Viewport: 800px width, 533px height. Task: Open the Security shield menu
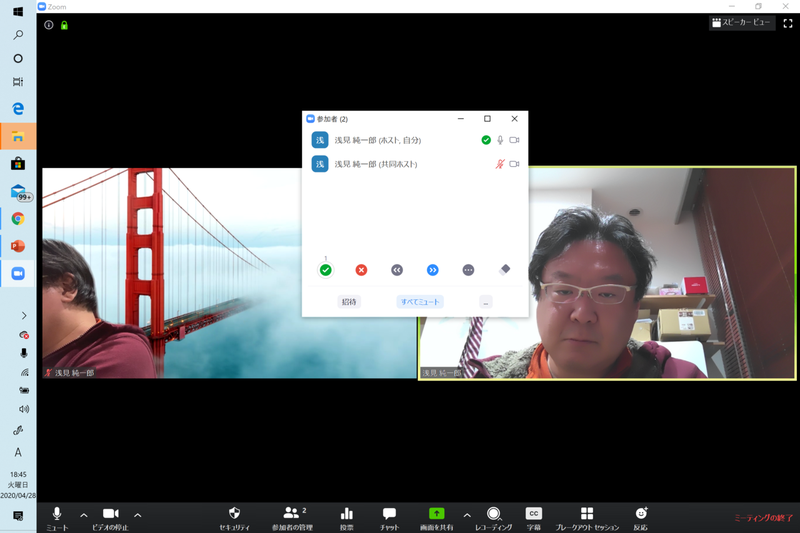[x=234, y=518]
